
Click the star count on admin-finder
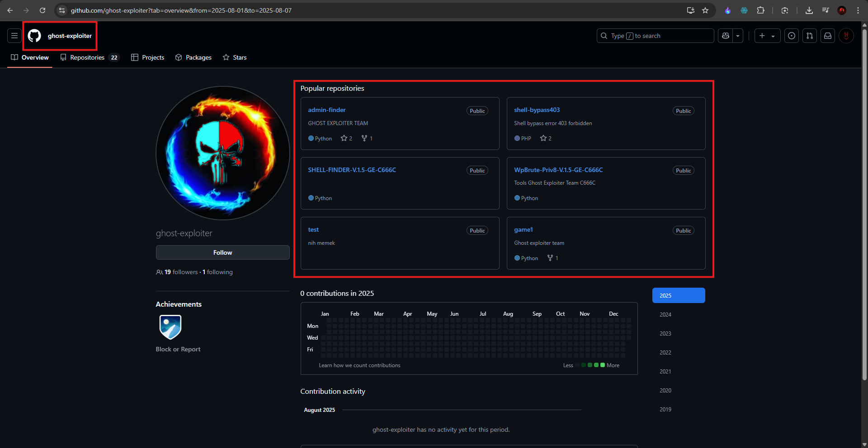346,138
